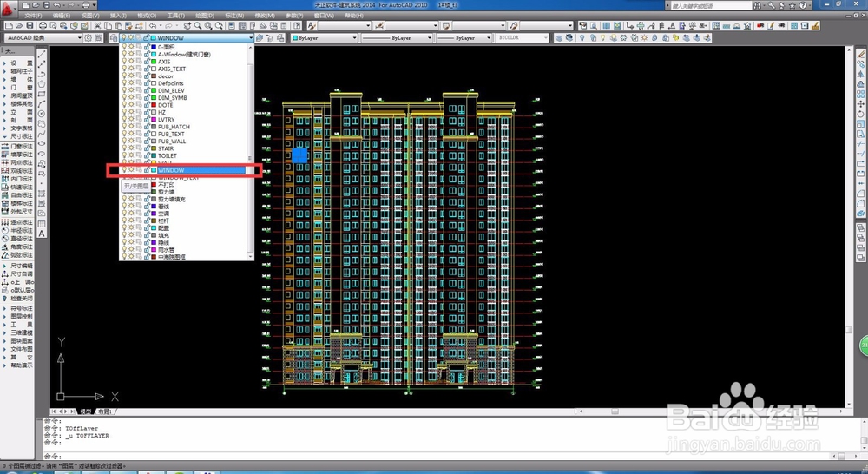Open the Layer Properties Manager icon

coord(114,37)
